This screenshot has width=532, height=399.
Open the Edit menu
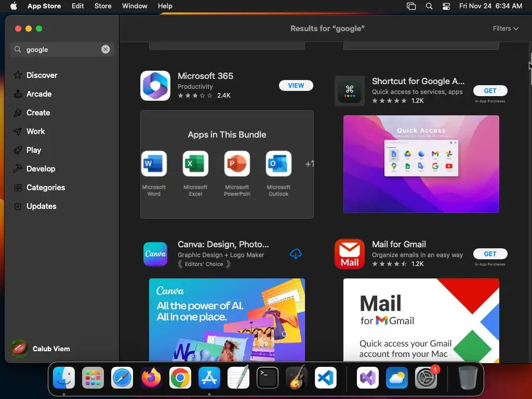click(78, 6)
